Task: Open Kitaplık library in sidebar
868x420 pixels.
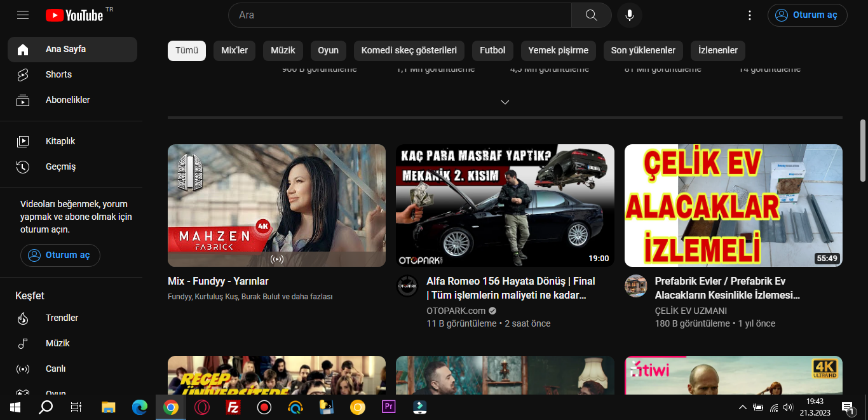Action: (72, 141)
